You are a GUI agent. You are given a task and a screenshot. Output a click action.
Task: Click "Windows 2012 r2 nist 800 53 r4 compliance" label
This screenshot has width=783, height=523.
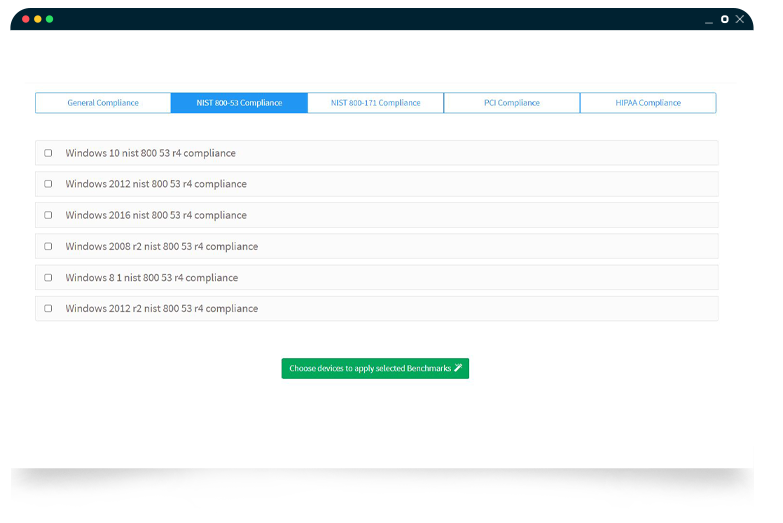162,308
